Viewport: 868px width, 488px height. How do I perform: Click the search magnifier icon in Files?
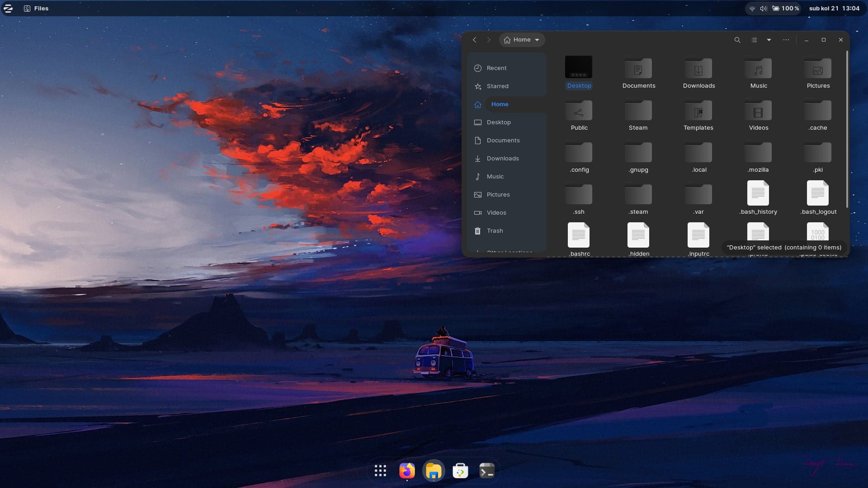click(x=737, y=40)
